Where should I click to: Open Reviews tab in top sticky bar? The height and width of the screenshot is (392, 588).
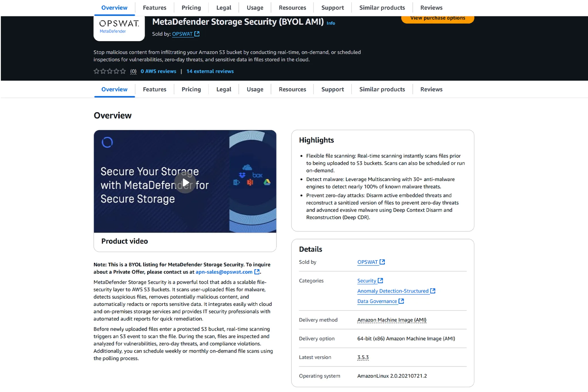431,8
